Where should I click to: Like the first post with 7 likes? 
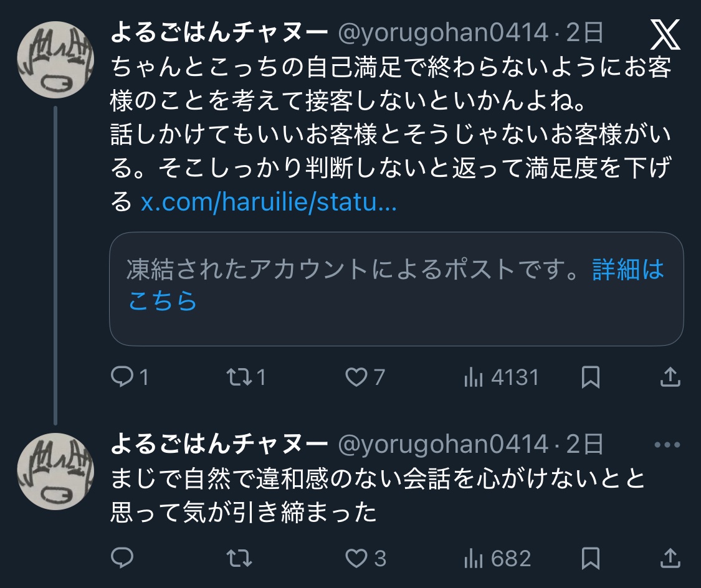click(356, 377)
